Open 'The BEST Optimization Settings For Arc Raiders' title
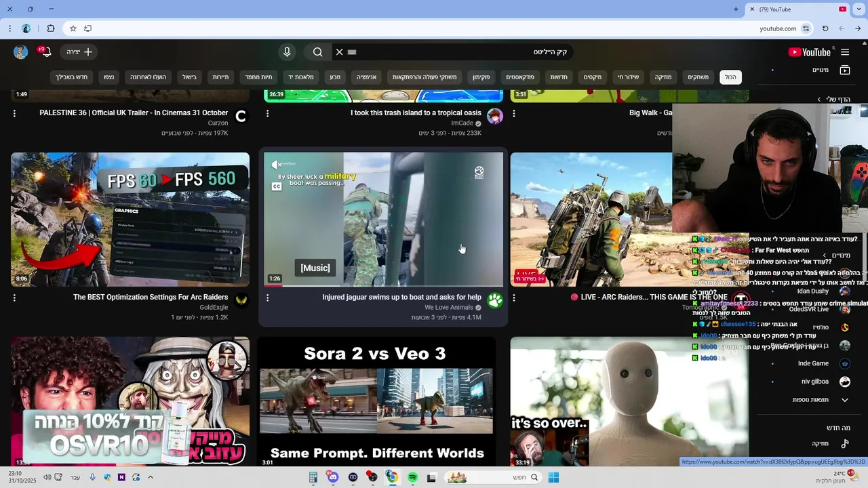Viewport: 868px width, 488px height. tap(151, 297)
